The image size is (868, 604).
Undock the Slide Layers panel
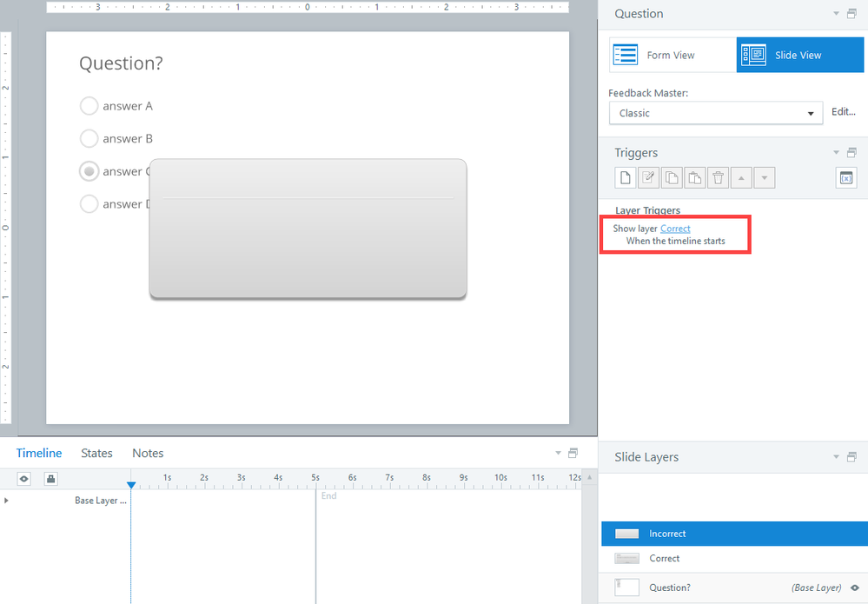[x=852, y=457]
